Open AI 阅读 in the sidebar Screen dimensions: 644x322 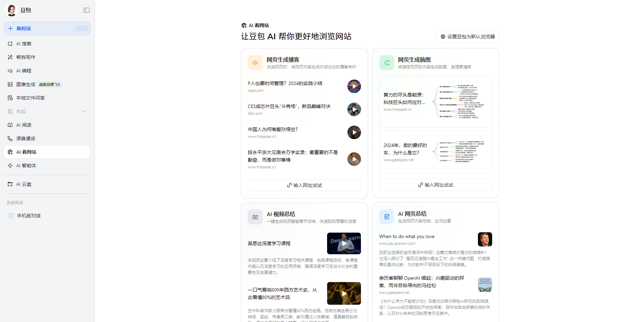pos(47,125)
